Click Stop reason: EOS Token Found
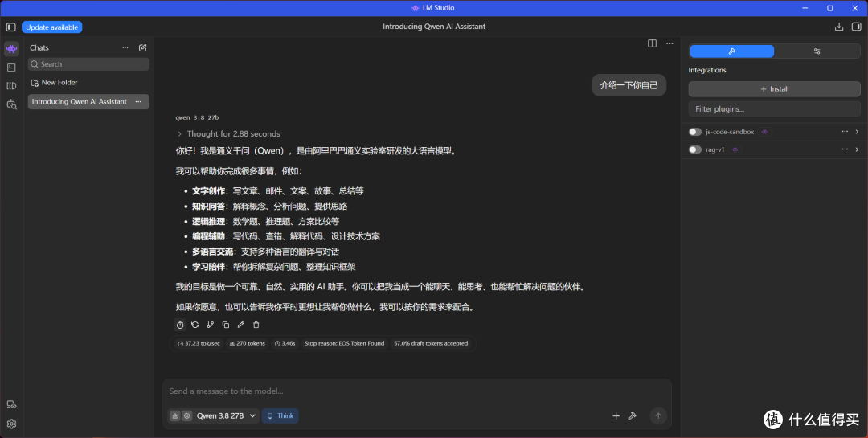 (x=344, y=344)
